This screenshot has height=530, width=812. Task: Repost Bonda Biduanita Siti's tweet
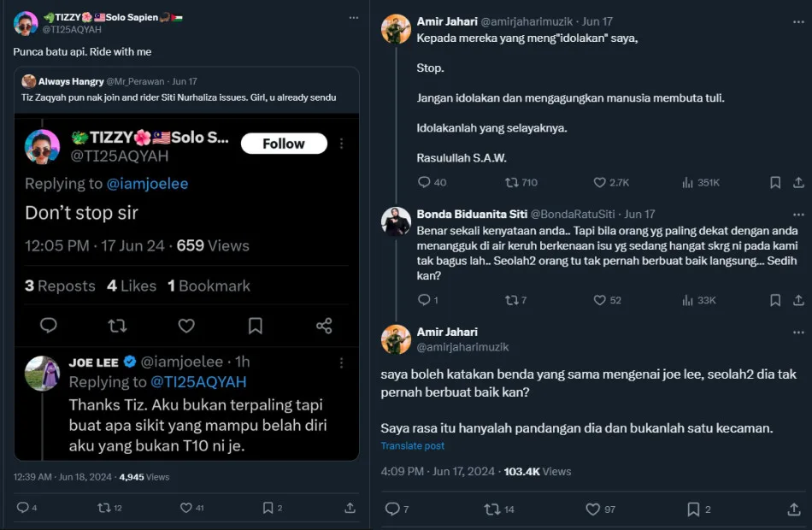click(x=513, y=300)
